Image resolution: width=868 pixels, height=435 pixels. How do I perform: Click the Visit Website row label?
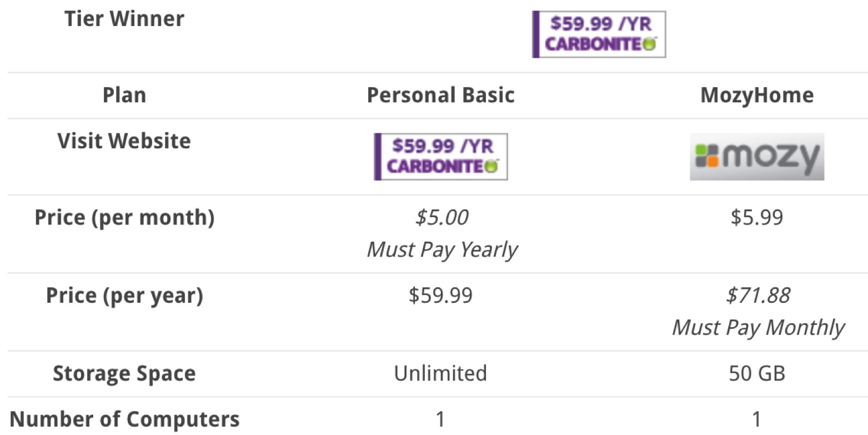point(124,141)
